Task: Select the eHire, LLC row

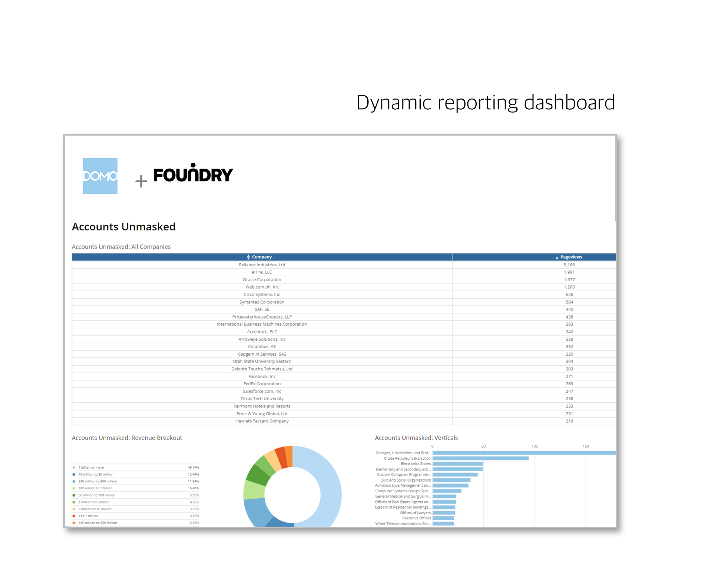Action: (344, 272)
